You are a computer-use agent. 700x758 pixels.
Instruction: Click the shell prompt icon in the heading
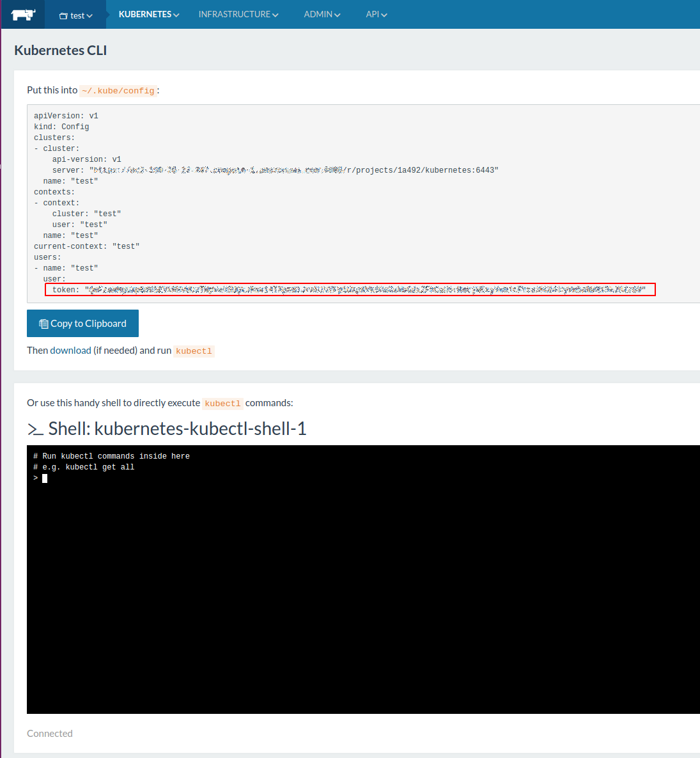coord(35,429)
